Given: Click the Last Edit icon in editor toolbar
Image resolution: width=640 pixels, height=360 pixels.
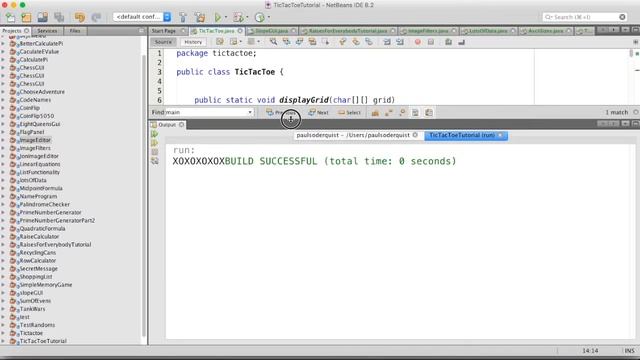Looking at the screenshot, I should pos(220,42).
